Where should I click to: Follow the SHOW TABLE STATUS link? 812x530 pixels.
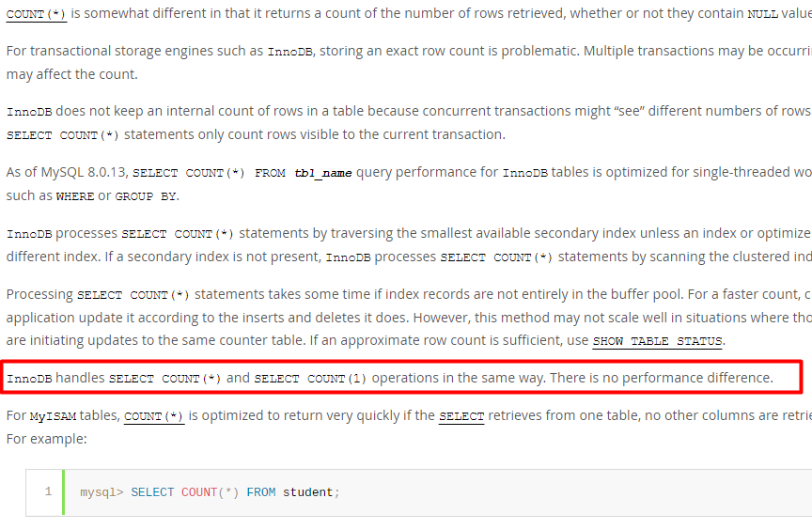657,341
